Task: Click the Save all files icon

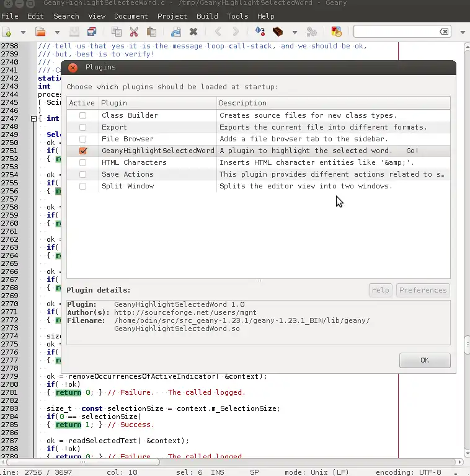Action: coord(92,32)
